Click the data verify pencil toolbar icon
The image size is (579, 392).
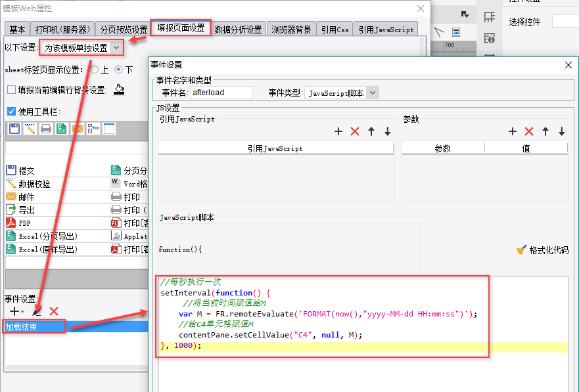pyautogui.click(x=30, y=129)
